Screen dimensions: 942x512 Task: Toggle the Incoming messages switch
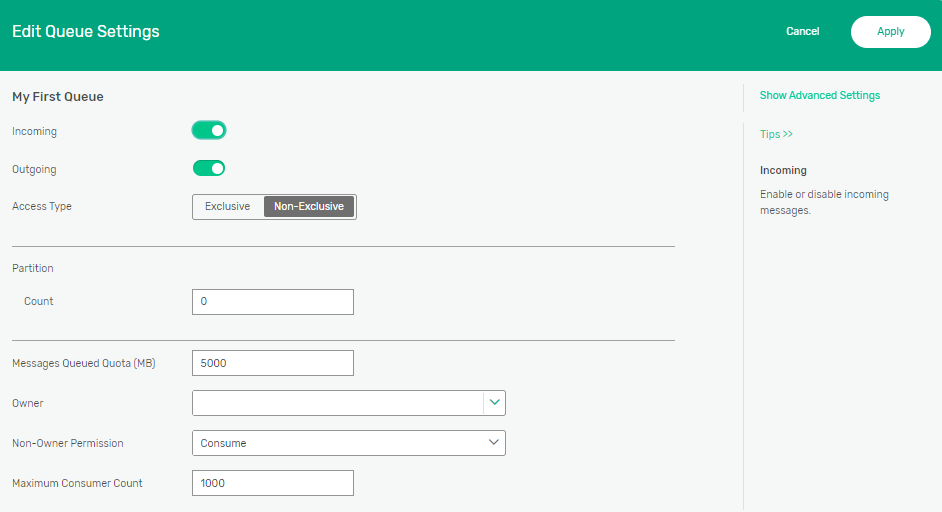(209, 130)
